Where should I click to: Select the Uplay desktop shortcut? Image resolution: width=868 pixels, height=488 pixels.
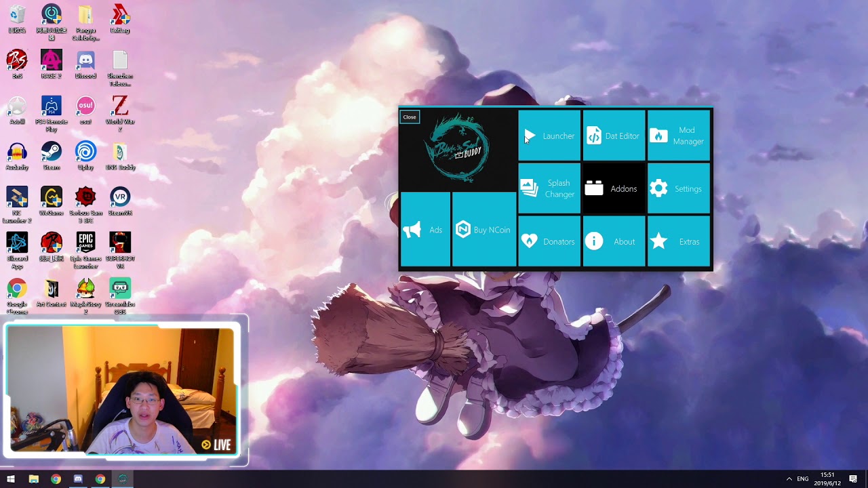[x=85, y=157]
